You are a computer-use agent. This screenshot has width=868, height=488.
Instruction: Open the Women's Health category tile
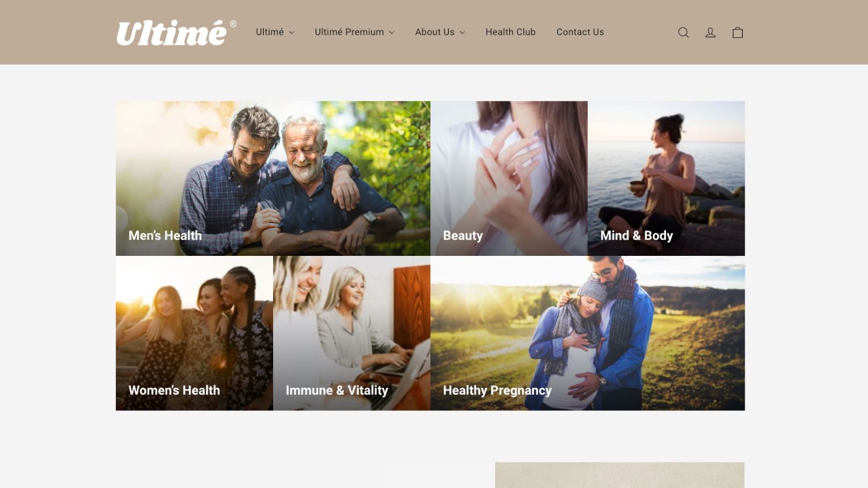[x=194, y=333]
